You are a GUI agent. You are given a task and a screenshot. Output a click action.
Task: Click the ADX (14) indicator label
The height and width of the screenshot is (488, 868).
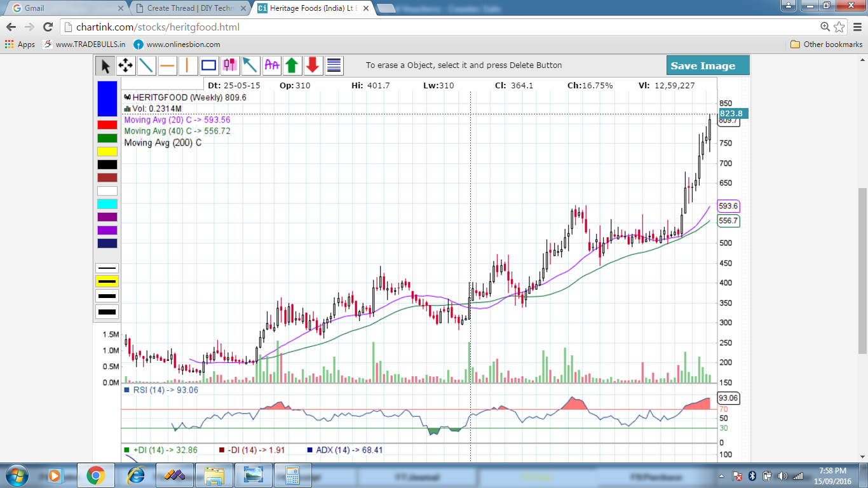[344, 450]
